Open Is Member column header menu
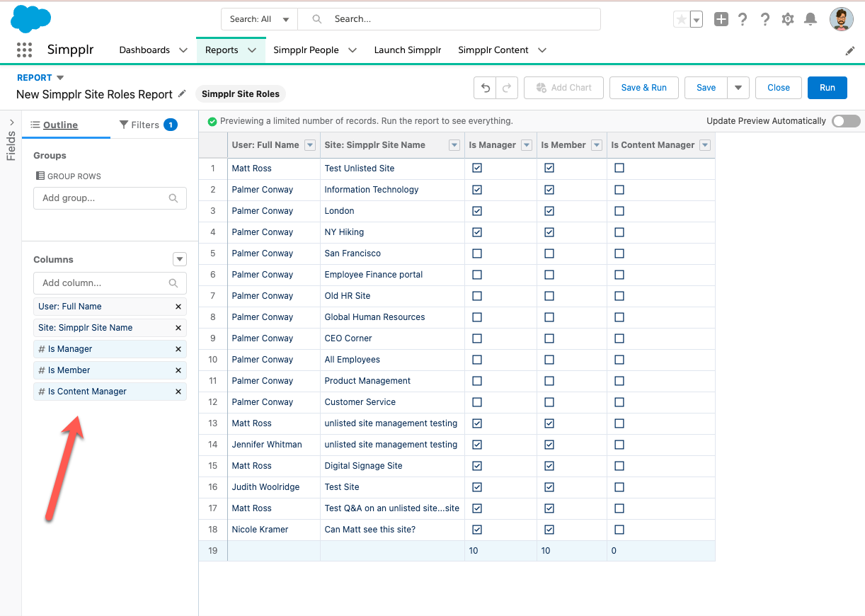 (597, 145)
